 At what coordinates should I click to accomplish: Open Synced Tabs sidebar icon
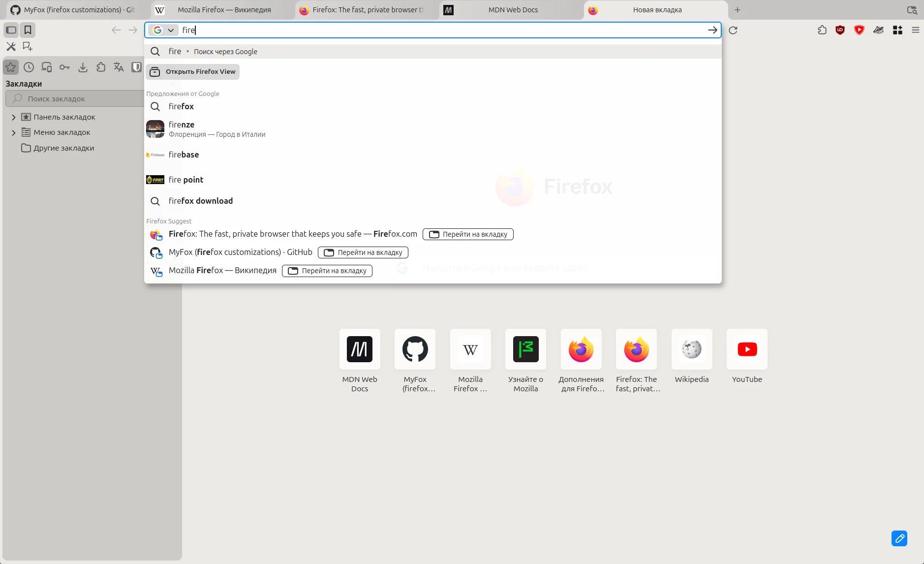pos(47,67)
